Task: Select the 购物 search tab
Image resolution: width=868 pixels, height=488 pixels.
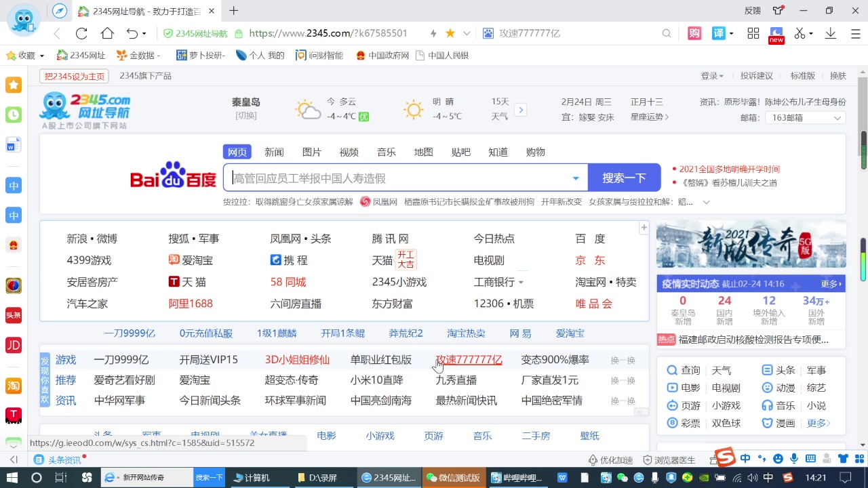Action: click(x=535, y=152)
